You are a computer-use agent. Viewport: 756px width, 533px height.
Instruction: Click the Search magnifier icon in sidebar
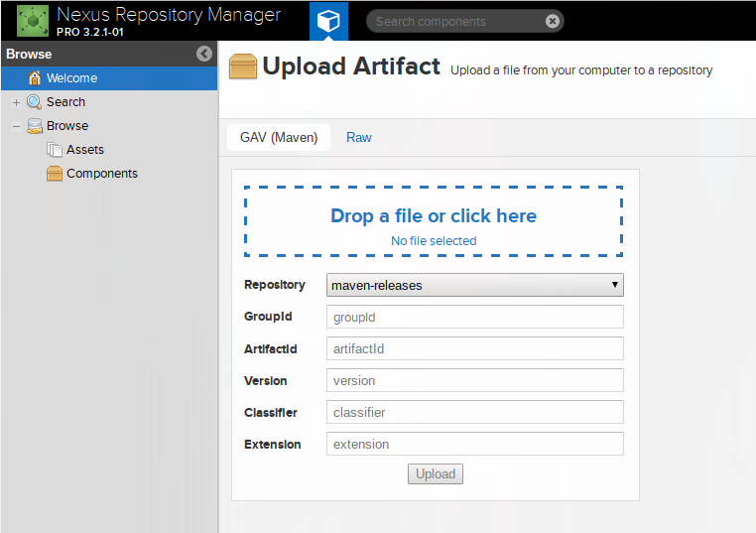(x=35, y=102)
